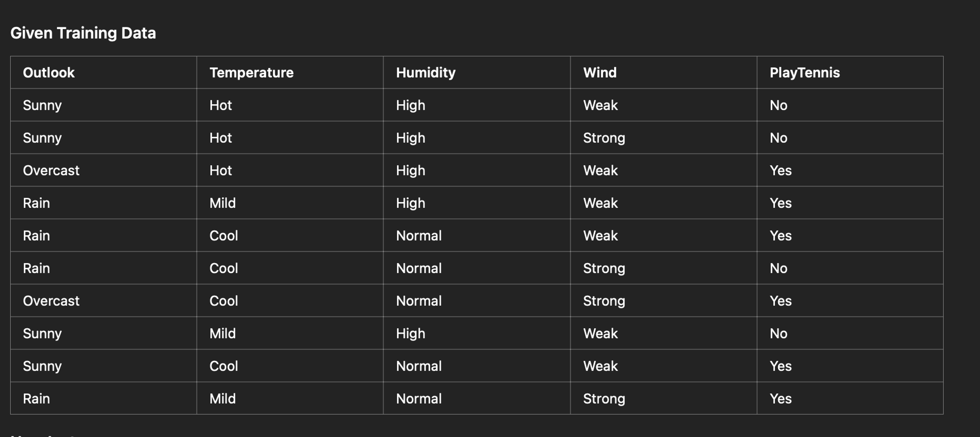
Task: Click the Yes cell in the Sunny row
Action: 781,366
